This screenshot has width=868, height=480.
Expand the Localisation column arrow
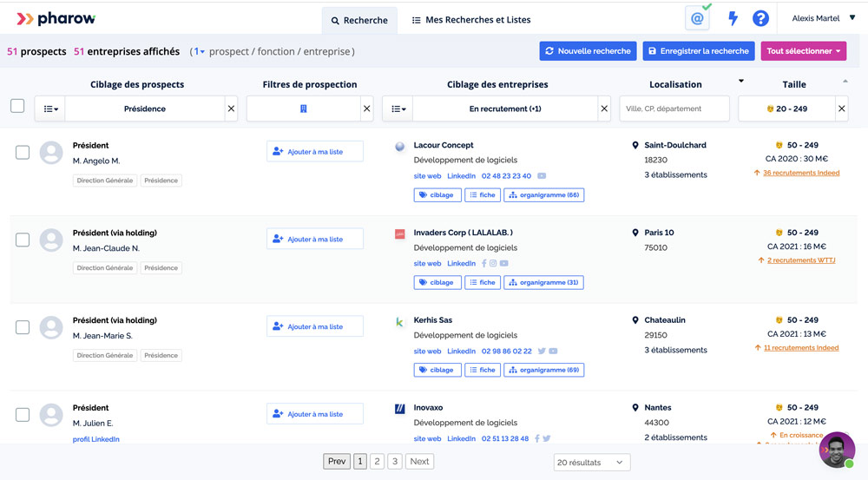coord(741,82)
